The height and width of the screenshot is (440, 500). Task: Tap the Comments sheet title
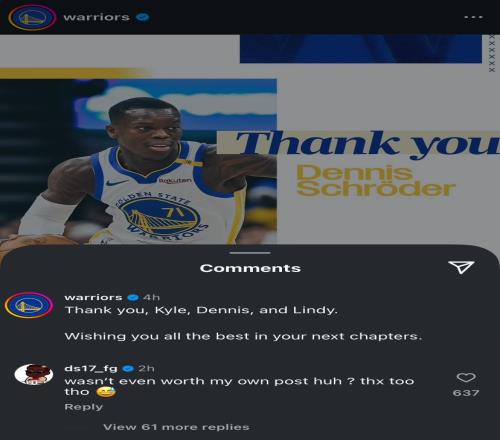pyautogui.click(x=250, y=268)
